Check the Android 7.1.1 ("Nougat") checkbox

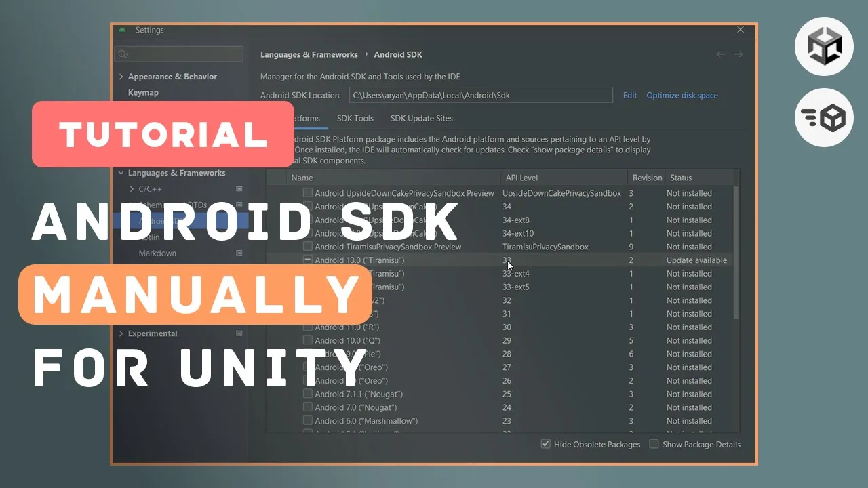pyautogui.click(x=308, y=394)
